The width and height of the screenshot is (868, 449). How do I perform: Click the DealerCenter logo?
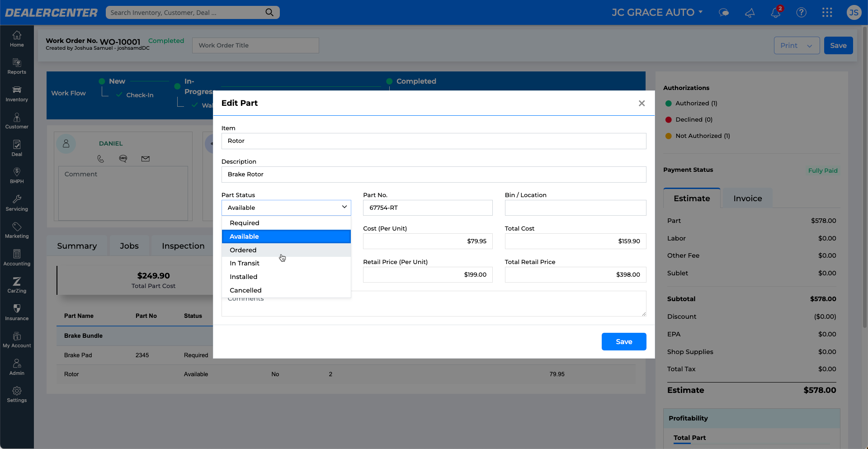pos(51,13)
